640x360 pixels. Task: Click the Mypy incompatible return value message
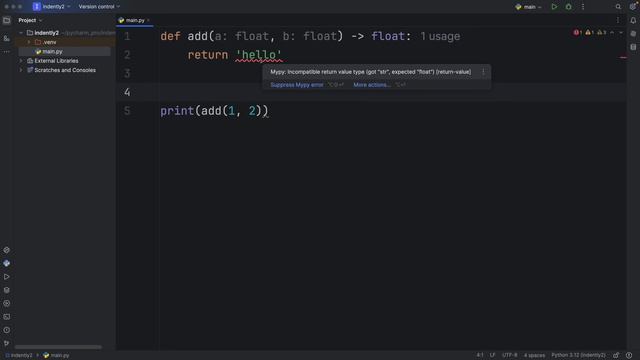coord(371,72)
